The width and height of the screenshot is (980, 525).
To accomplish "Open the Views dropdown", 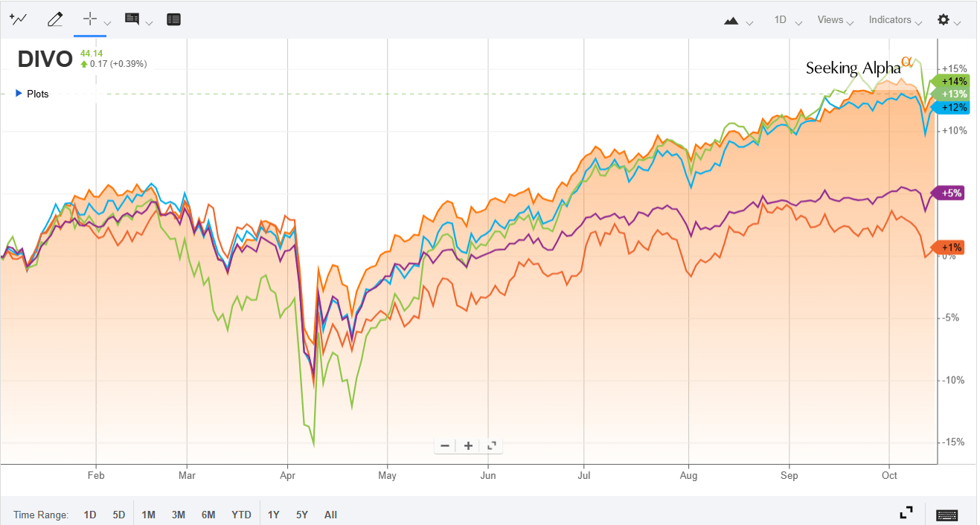I will pos(831,20).
